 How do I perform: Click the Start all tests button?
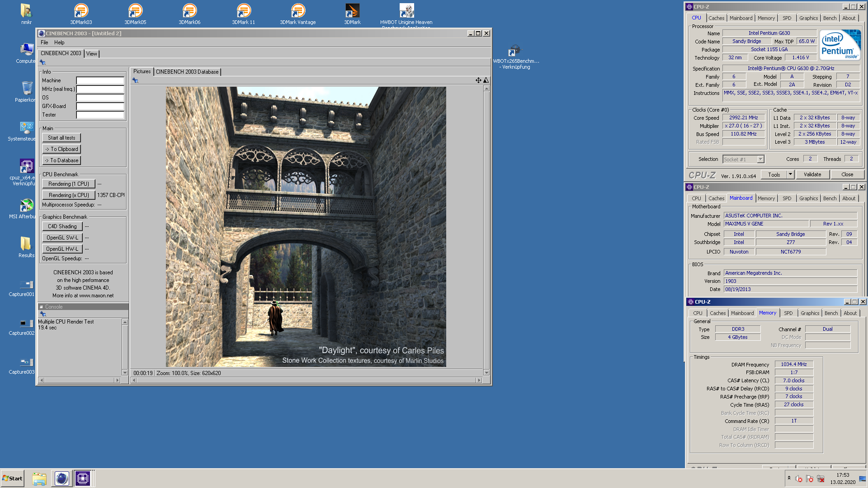pyautogui.click(x=61, y=138)
